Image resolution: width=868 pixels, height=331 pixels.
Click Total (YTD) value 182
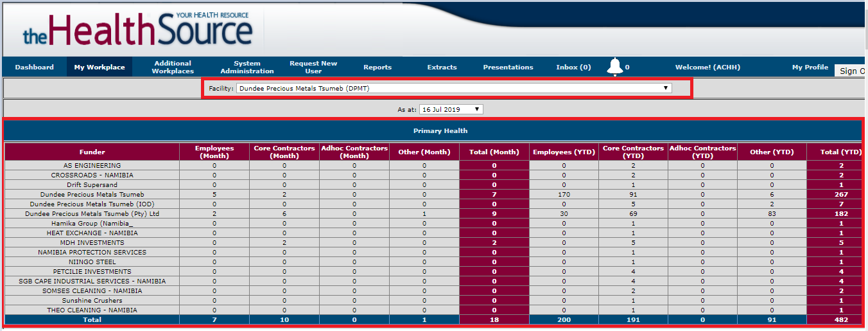point(841,214)
